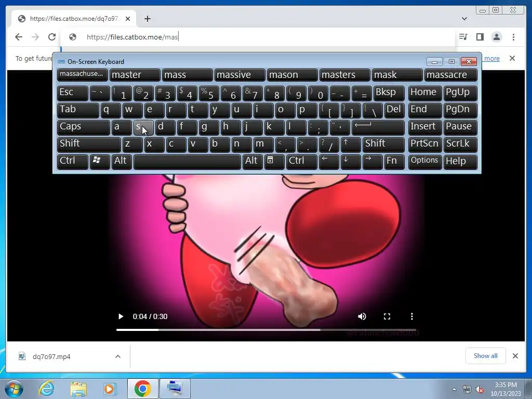Reload the page with the refresh icon
This screenshot has width=532, height=399.
coord(52,37)
